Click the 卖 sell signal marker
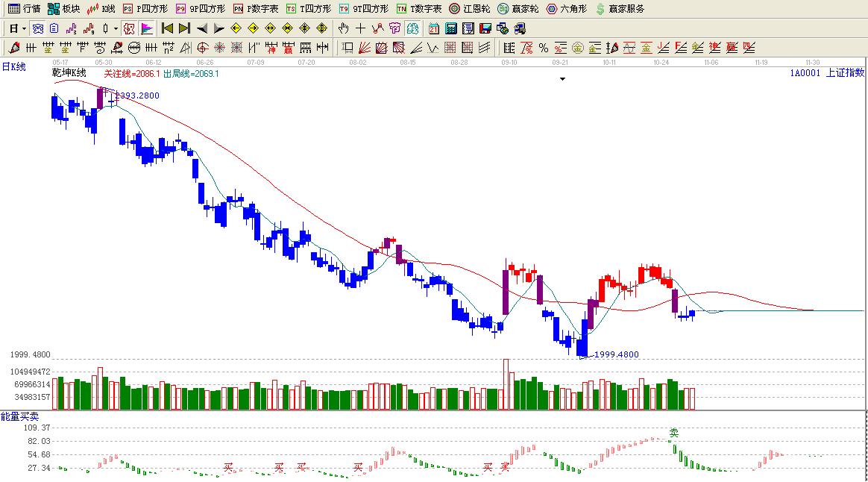Screen dimensions: 868x482 (x=674, y=433)
